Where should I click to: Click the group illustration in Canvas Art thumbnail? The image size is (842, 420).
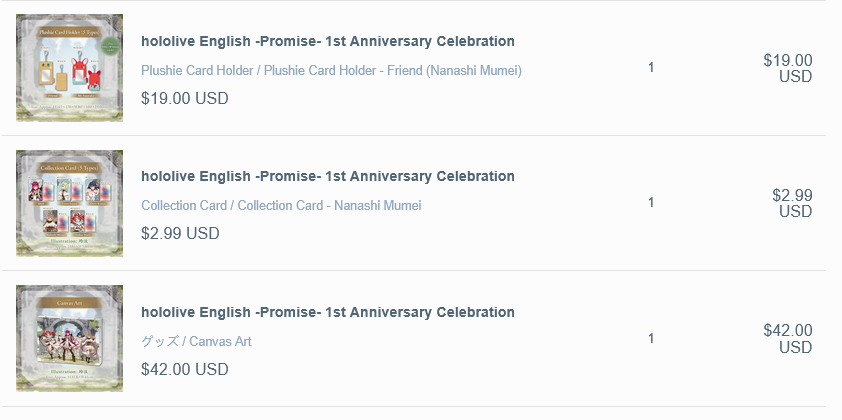[x=69, y=341]
